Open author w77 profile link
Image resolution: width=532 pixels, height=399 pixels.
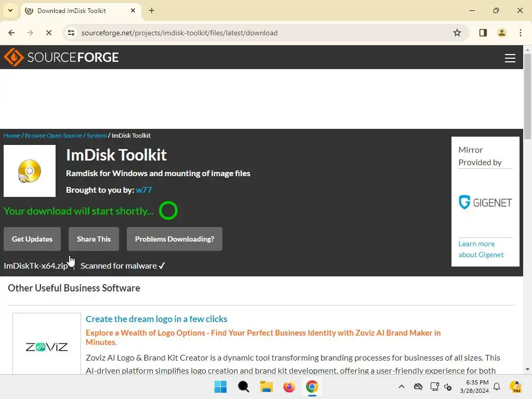click(144, 190)
